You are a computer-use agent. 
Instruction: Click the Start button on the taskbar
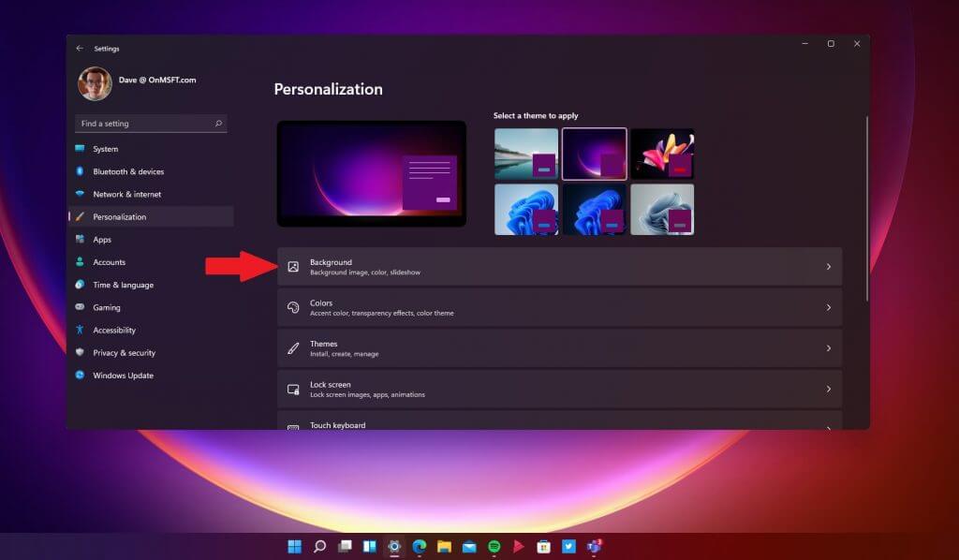294,546
